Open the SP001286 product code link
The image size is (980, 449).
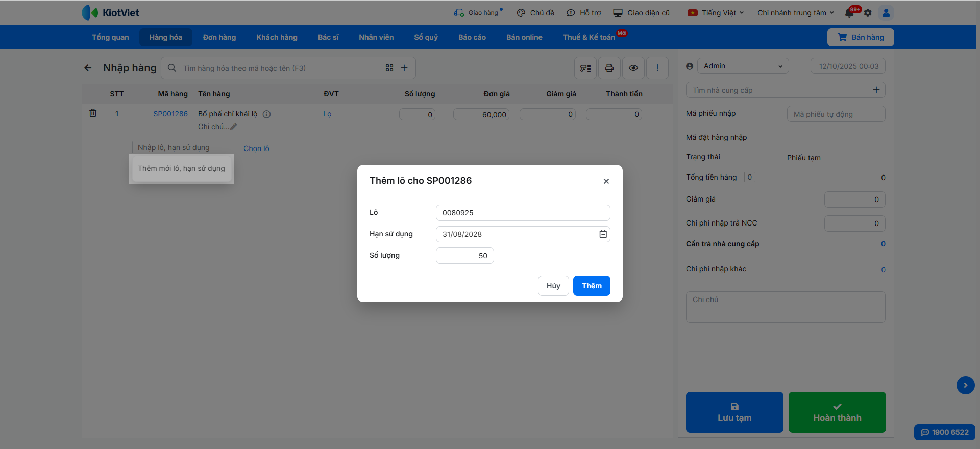pos(170,114)
